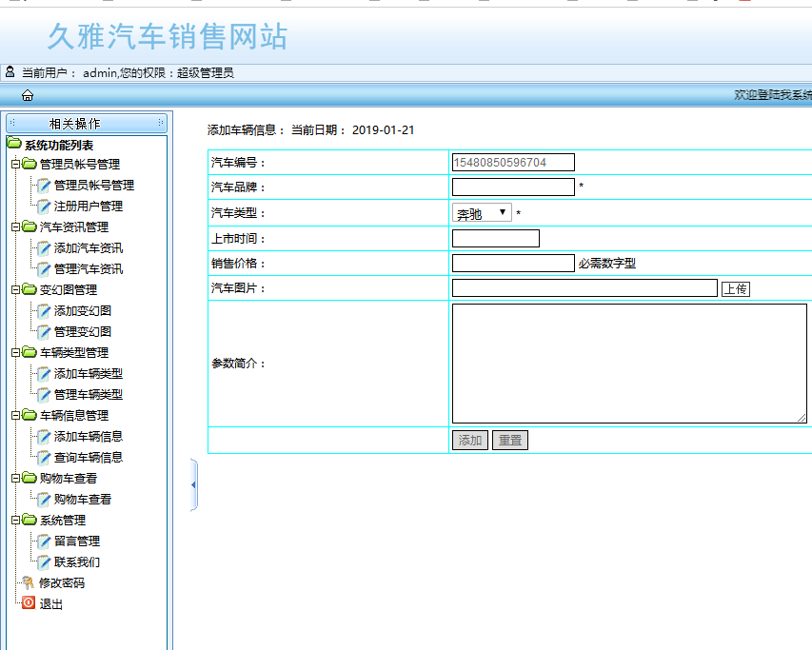Click the page icon beside 联系我们
Image resolution: width=812 pixels, height=650 pixels.
point(44,562)
